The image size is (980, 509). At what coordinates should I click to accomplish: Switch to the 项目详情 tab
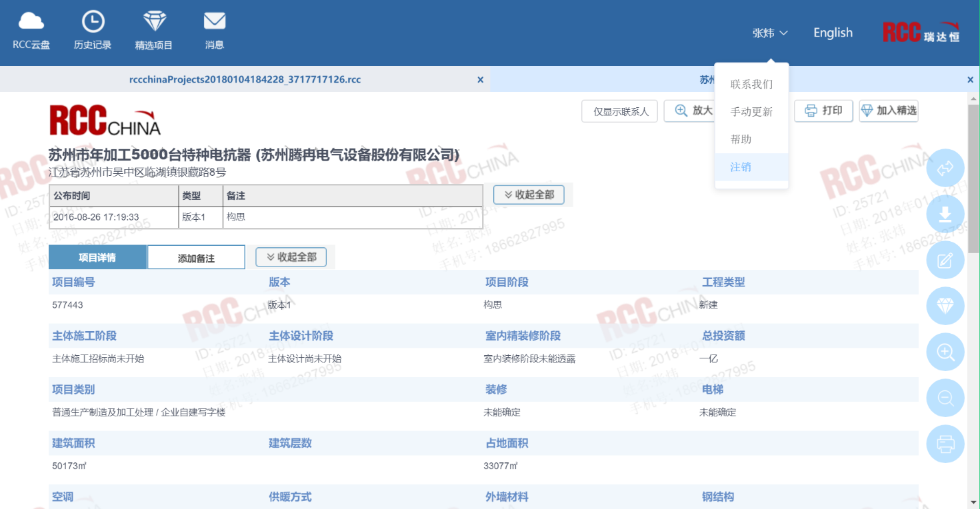97,257
